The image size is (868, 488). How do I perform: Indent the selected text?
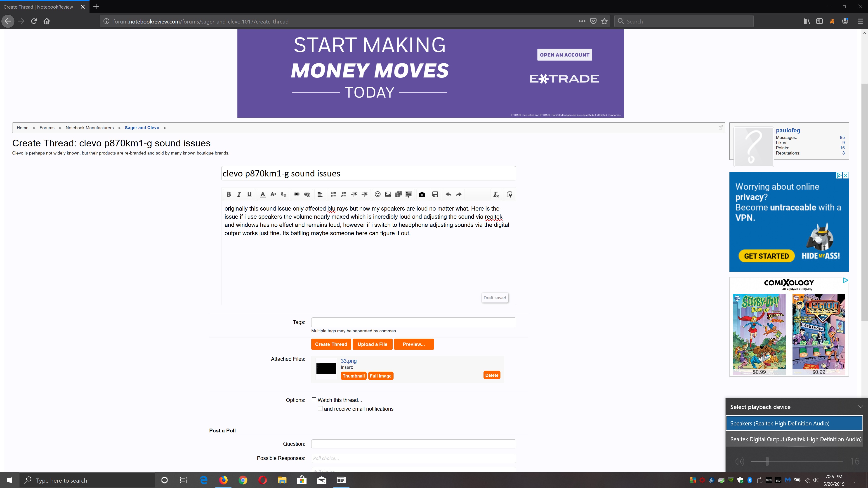pyautogui.click(x=365, y=194)
